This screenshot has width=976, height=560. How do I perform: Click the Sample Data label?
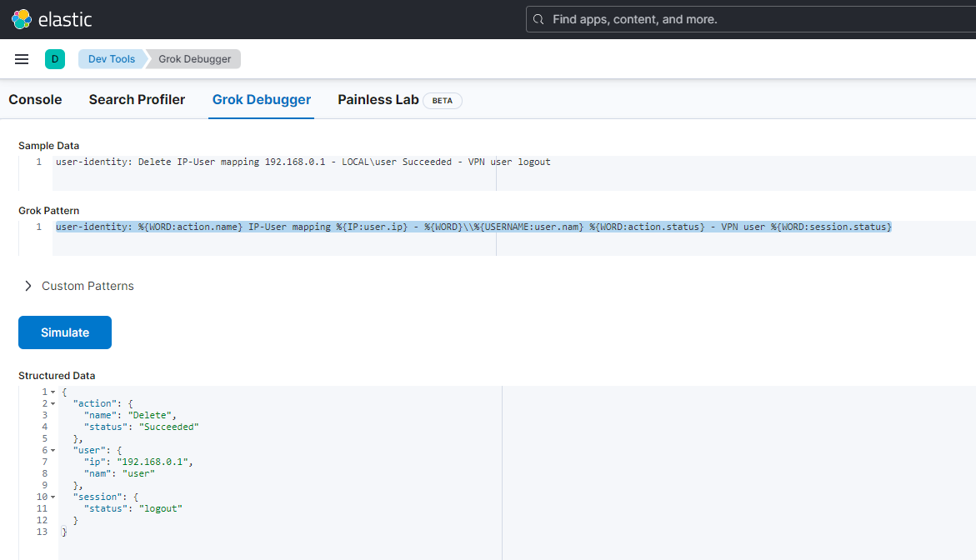coord(48,146)
